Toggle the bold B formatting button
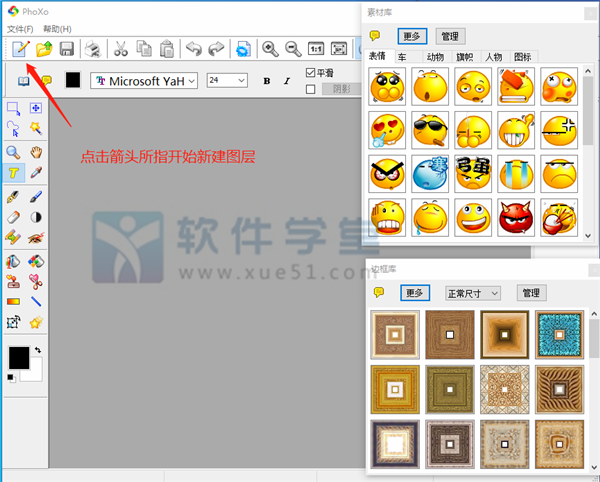 coord(267,81)
